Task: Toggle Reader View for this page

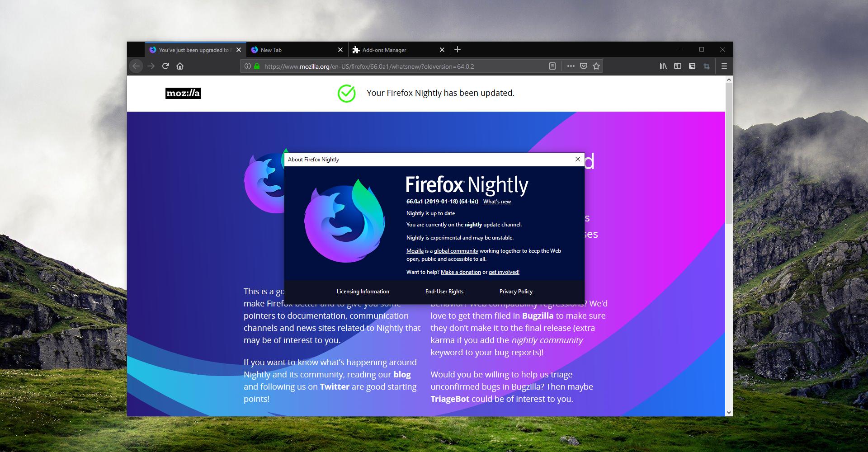Action: 553,66
